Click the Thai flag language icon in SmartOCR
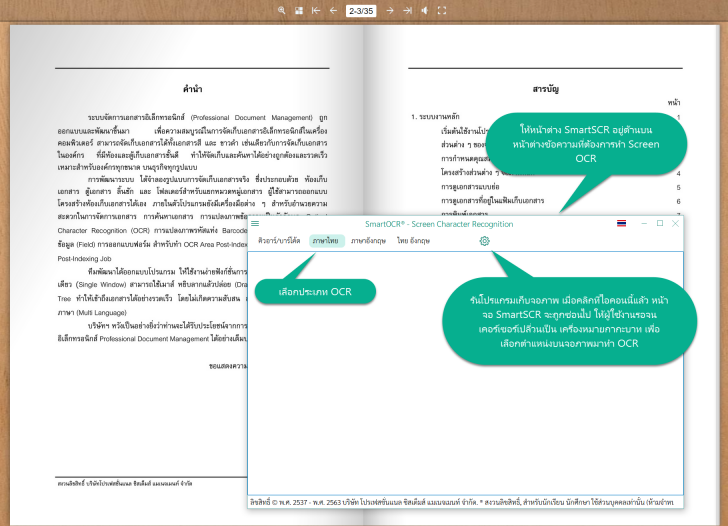 [621, 223]
